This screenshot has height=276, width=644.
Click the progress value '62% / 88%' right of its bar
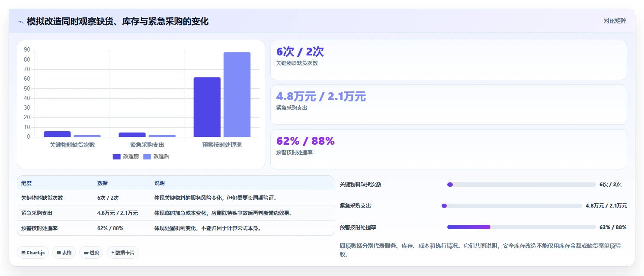613,227
